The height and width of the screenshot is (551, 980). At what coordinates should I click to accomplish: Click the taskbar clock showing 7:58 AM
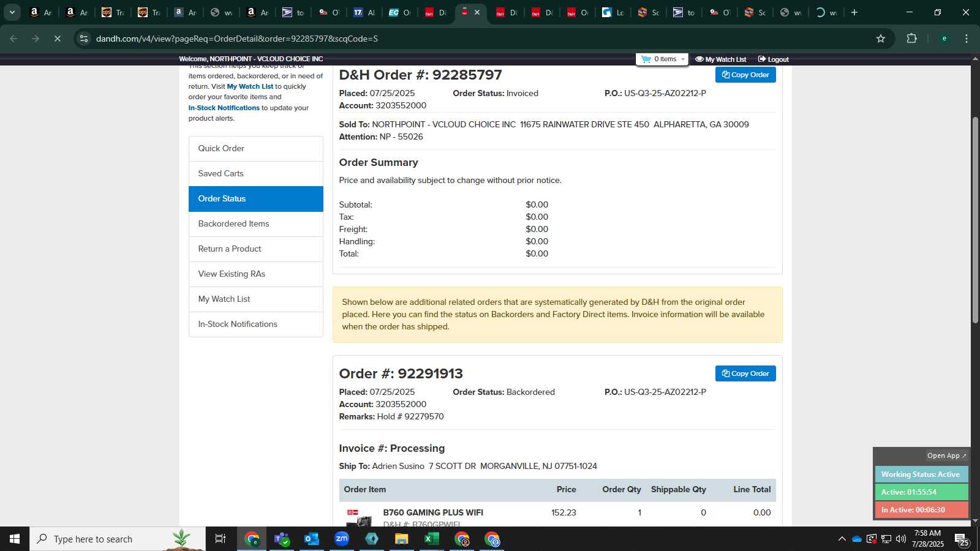pos(927,539)
